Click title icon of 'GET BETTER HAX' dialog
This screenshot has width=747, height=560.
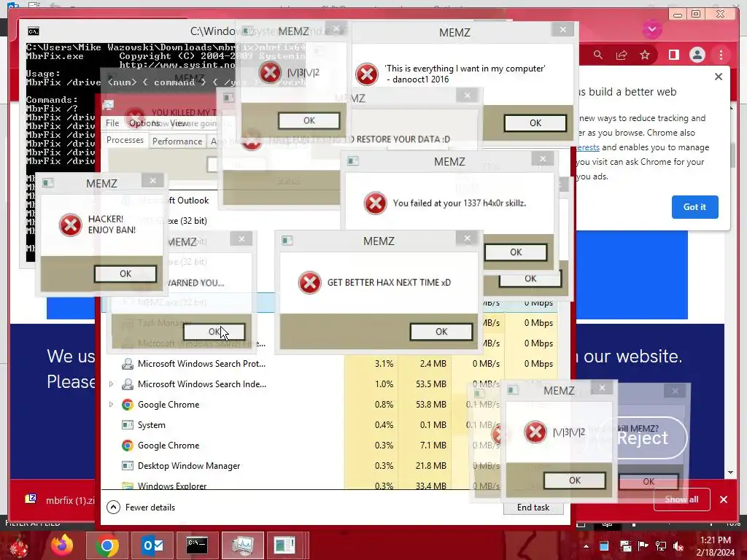point(287,241)
